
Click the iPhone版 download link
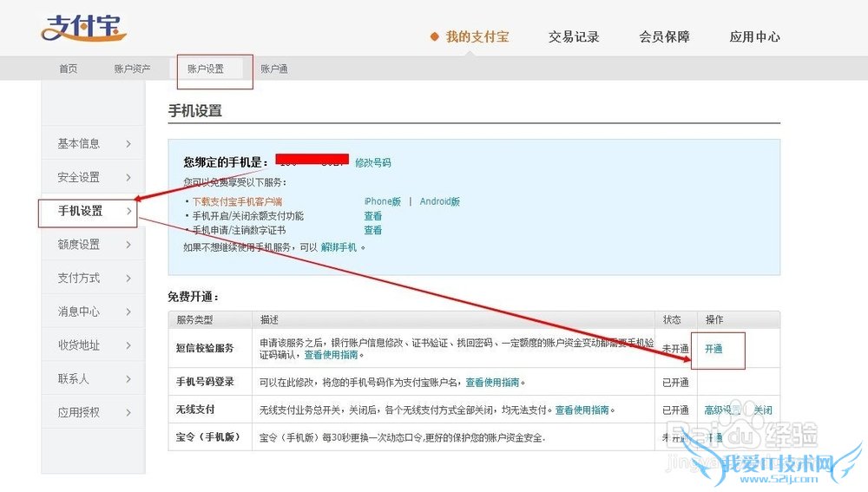(x=382, y=201)
